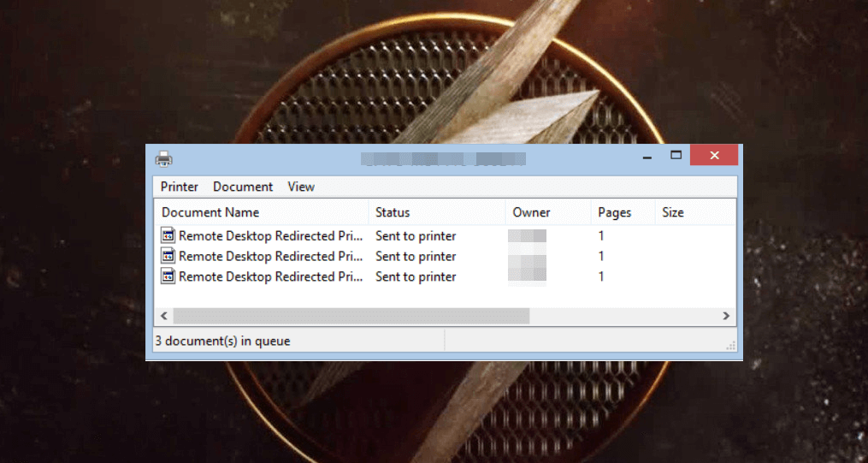Click the first print job's document icon
This screenshot has width=868, height=463.
tap(168, 235)
